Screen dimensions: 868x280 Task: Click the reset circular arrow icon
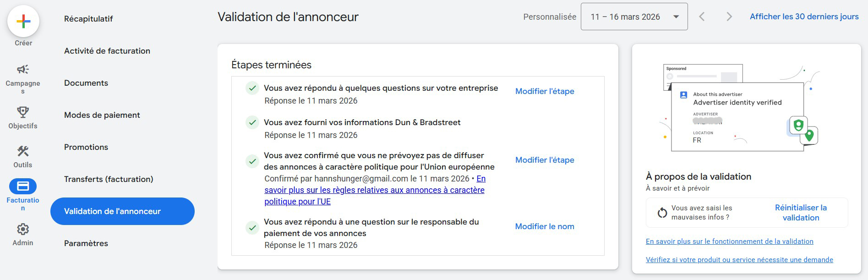[662, 213]
